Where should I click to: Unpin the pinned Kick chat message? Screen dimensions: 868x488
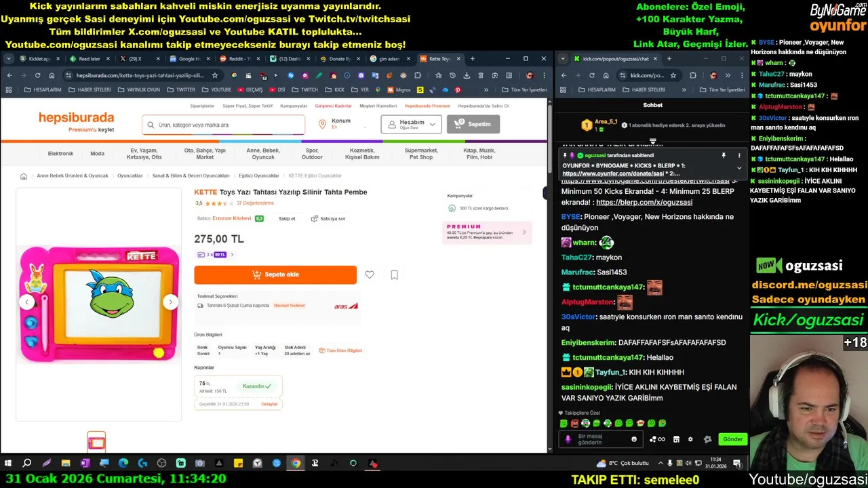(724, 156)
